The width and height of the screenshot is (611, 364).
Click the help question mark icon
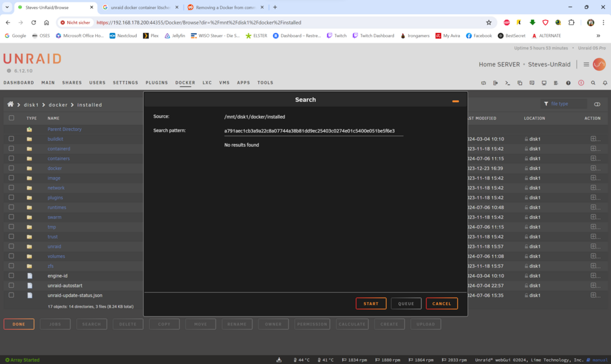pos(568,83)
